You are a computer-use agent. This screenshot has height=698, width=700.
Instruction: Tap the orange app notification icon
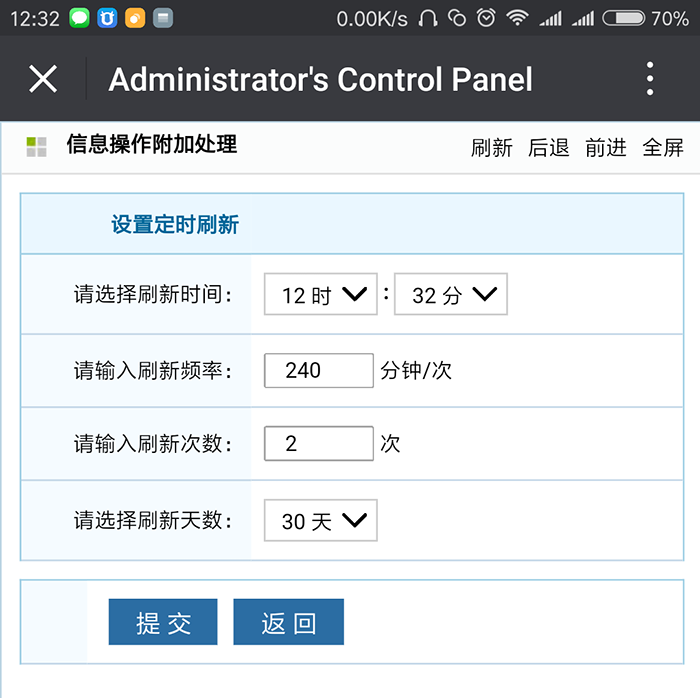click(x=135, y=18)
